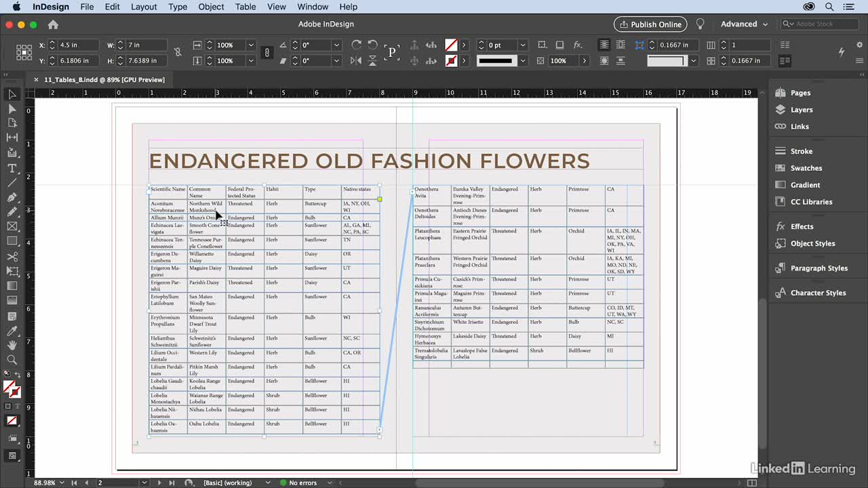This screenshot has height=488, width=868.
Task: Toggle constrain proportions for scaling chain link
Action: point(267,52)
